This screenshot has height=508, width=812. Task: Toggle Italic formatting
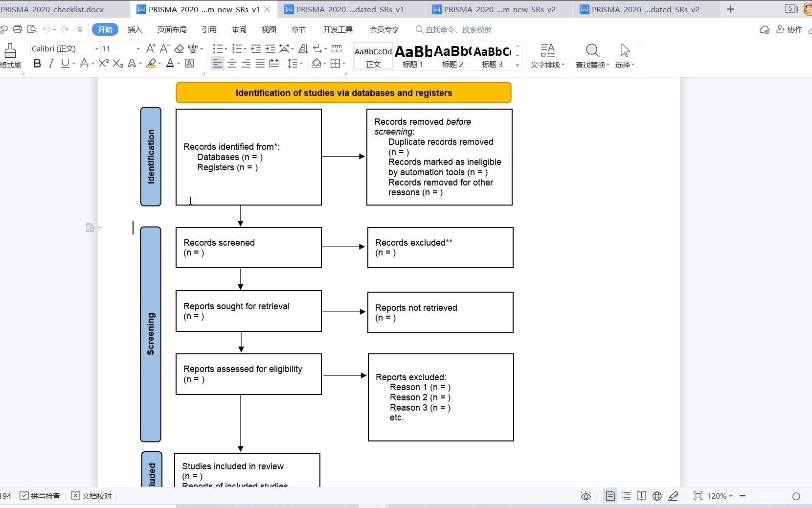point(51,63)
